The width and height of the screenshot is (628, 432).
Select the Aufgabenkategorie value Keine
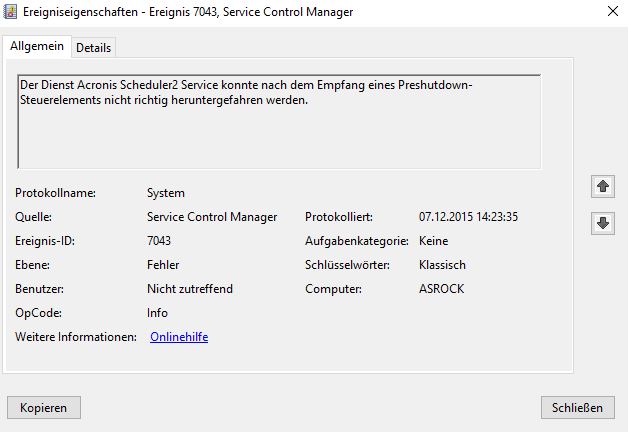[x=433, y=241]
